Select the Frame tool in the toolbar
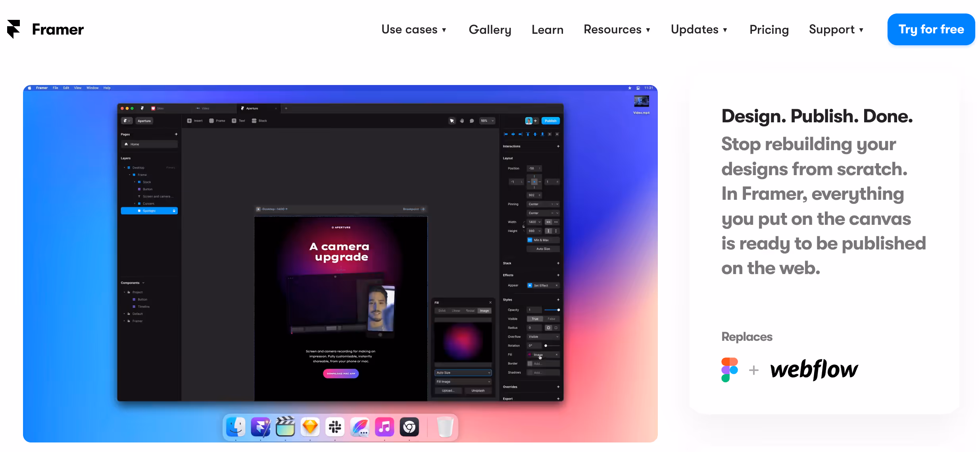The height and width of the screenshot is (452, 980). (x=217, y=121)
